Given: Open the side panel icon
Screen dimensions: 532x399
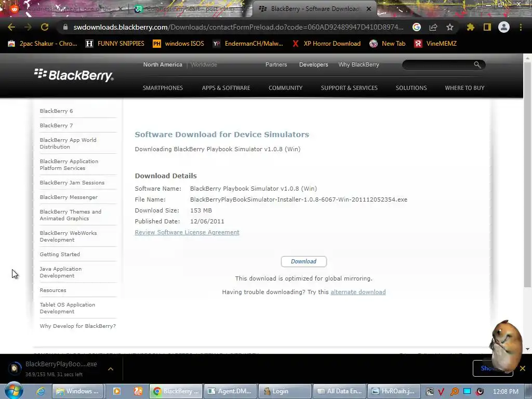Looking at the screenshot, I should [487, 27].
